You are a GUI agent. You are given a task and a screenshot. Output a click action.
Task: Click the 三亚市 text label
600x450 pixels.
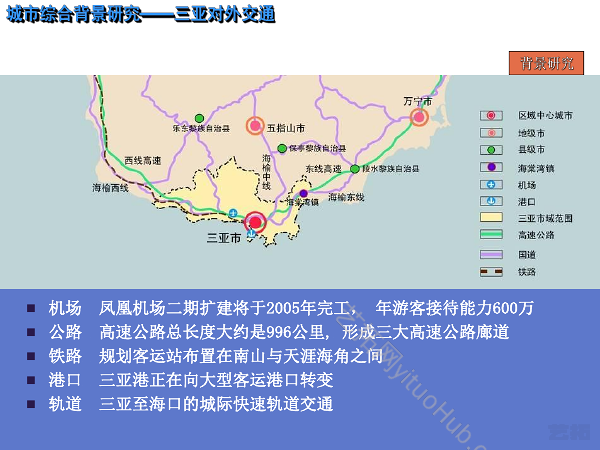pyautogui.click(x=224, y=238)
